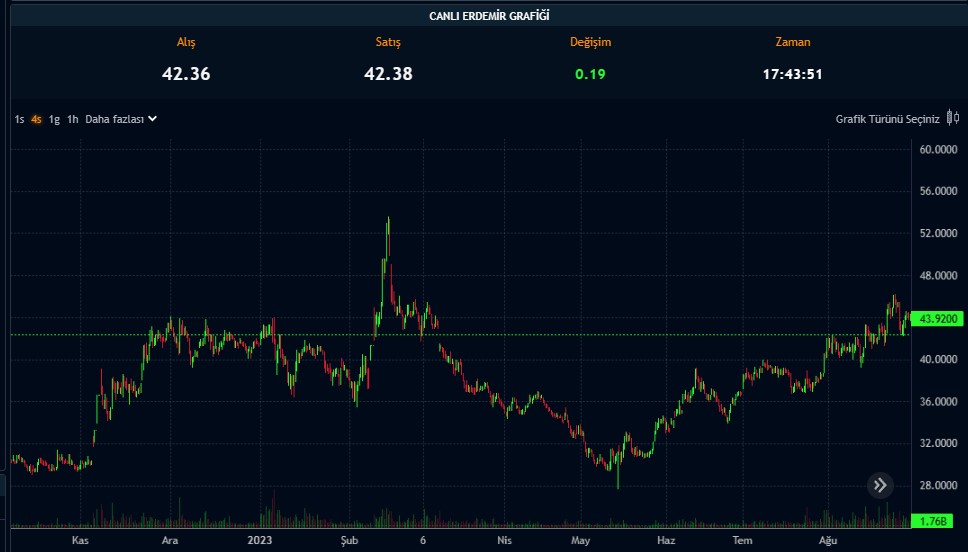968x552 pixels.
Task: Click the candlestick chart type icon
Action: 952,119
